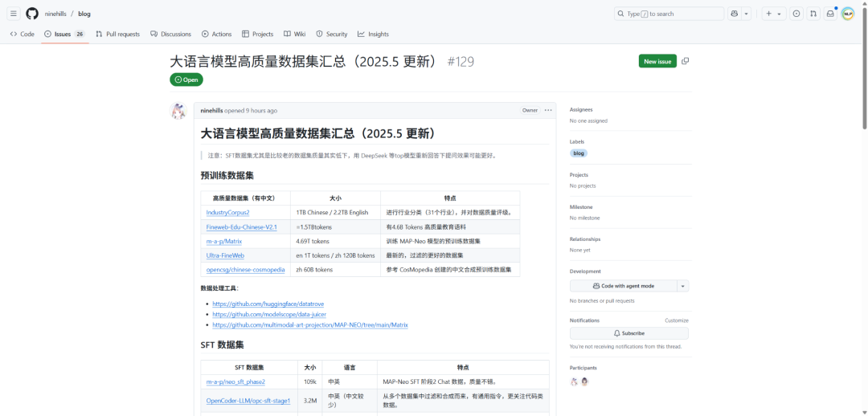
Task: Click the '4.69T tokens' table cell
Action: coord(335,241)
